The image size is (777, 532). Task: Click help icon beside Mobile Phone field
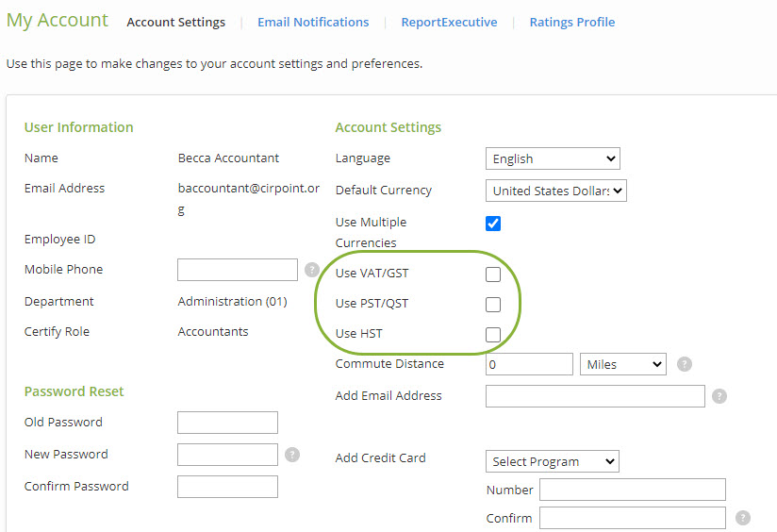point(312,270)
